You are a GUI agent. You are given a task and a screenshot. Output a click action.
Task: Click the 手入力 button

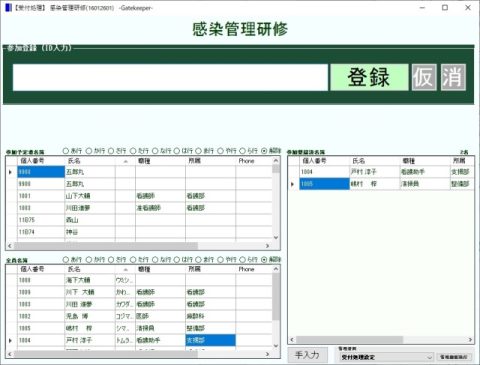pos(307,355)
